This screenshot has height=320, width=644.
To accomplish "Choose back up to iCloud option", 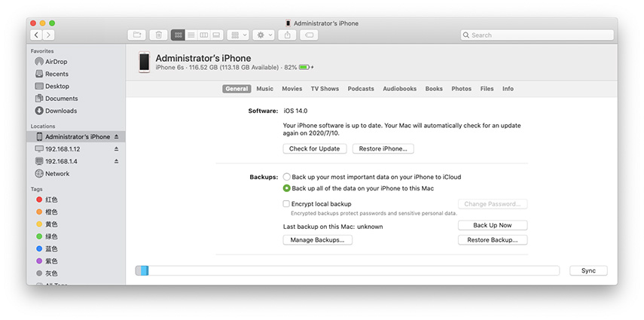I will 287,177.
